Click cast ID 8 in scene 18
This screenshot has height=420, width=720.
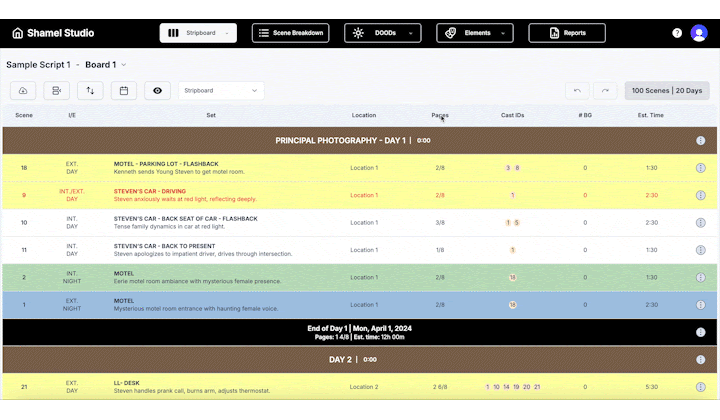click(517, 168)
